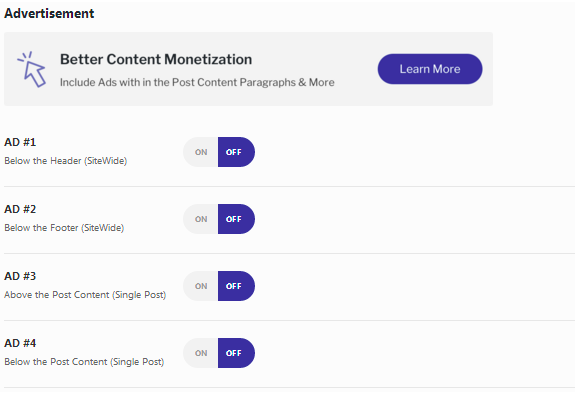Click 'Above the Post Content (Single Post)' text
Screen dimensions: 575x393
pos(85,295)
